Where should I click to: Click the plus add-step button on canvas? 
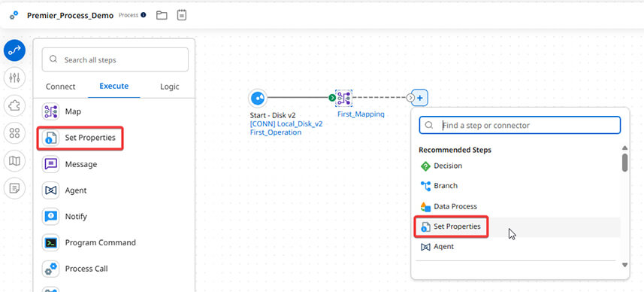tap(420, 98)
